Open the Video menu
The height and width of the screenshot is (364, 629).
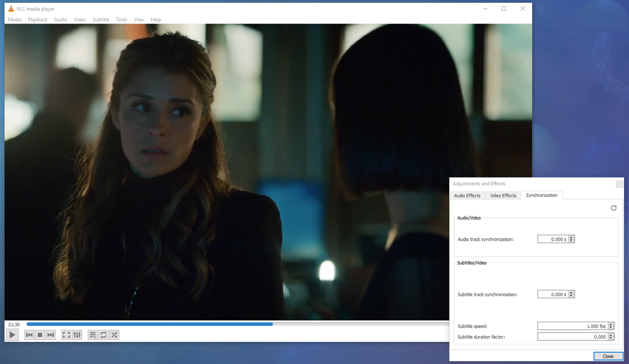80,20
